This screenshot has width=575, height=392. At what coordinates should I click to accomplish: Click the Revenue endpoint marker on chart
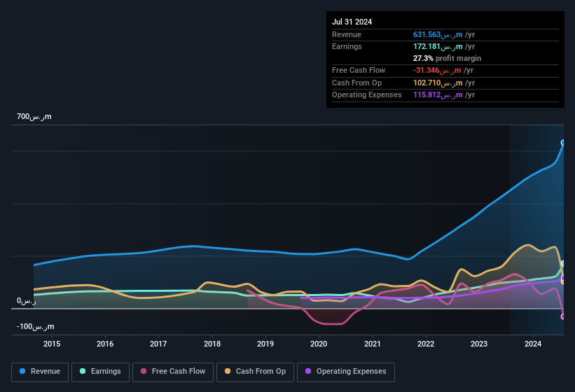click(x=563, y=143)
